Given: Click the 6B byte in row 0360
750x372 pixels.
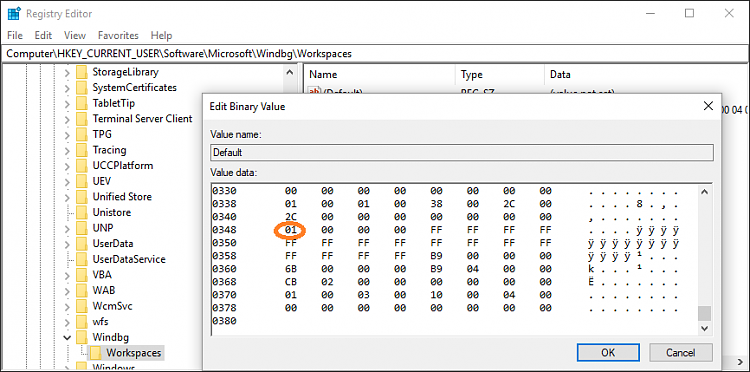Looking at the screenshot, I should [x=291, y=269].
